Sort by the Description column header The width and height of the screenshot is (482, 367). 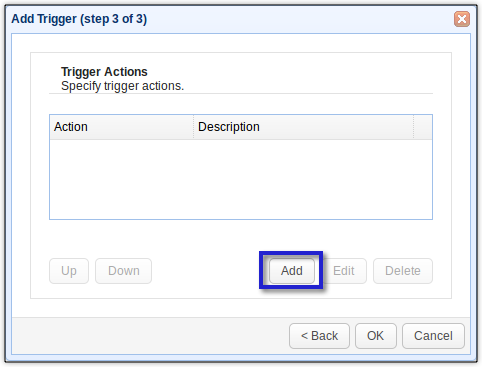tap(304, 127)
